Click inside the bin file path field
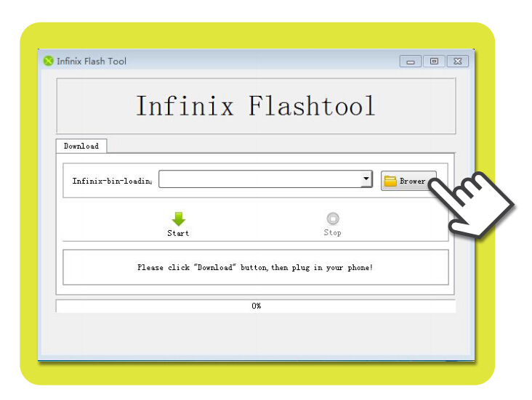 (259, 179)
